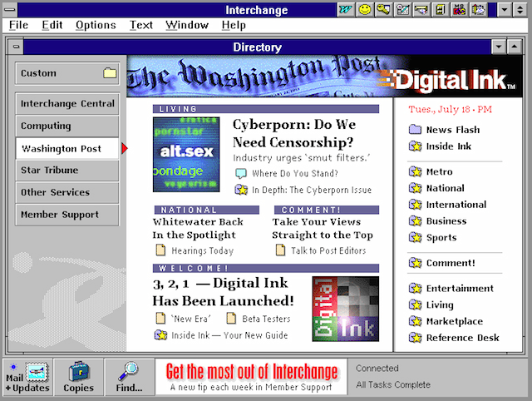Click the blue W icon in title bar
Viewport: 532px width, 401px height.
[x=346, y=10]
